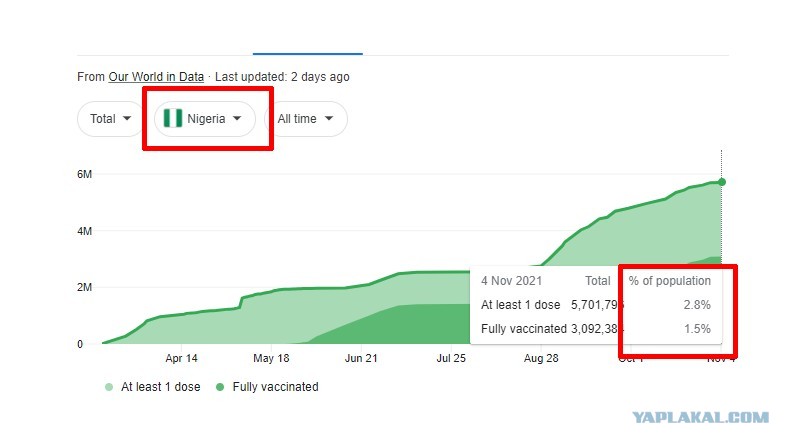Click the 2.8% population value
The width and height of the screenshot is (795, 447).
697,305
